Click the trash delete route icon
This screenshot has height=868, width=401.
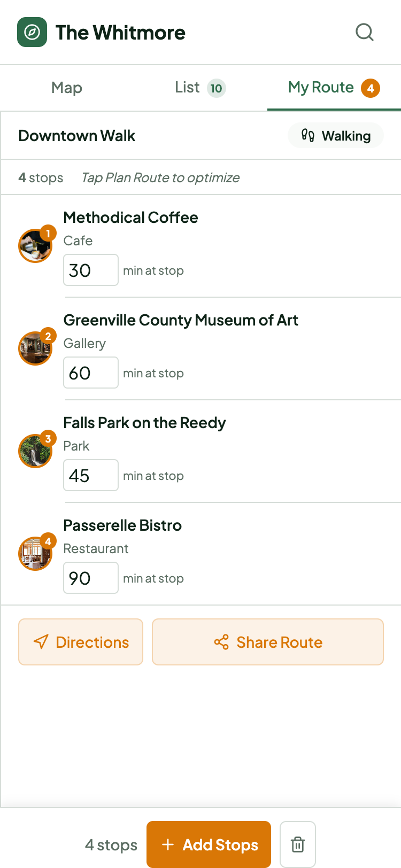click(298, 844)
